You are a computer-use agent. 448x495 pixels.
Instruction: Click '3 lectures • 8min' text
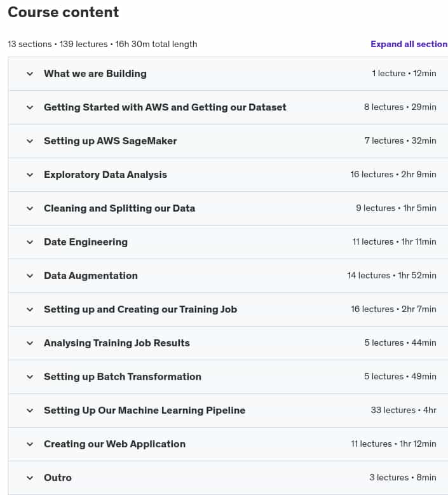pyautogui.click(x=403, y=477)
